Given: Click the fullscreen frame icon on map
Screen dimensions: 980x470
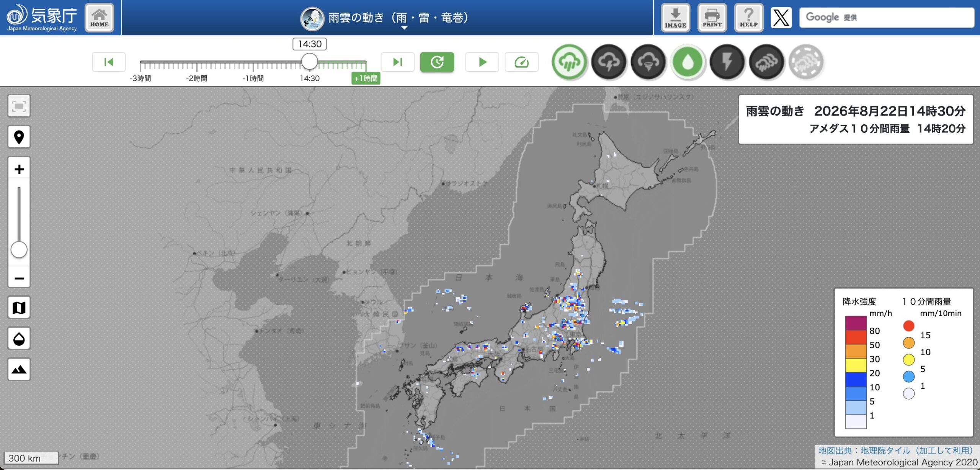Looking at the screenshot, I should (x=19, y=106).
